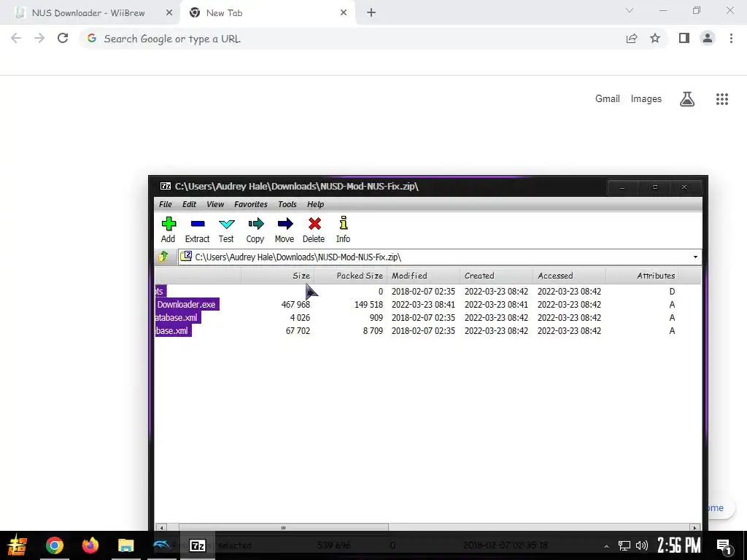The width and height of the screenshot is (747, 560).
Task: Open the dolphin app in taskbar
Action: coord(161,545)
